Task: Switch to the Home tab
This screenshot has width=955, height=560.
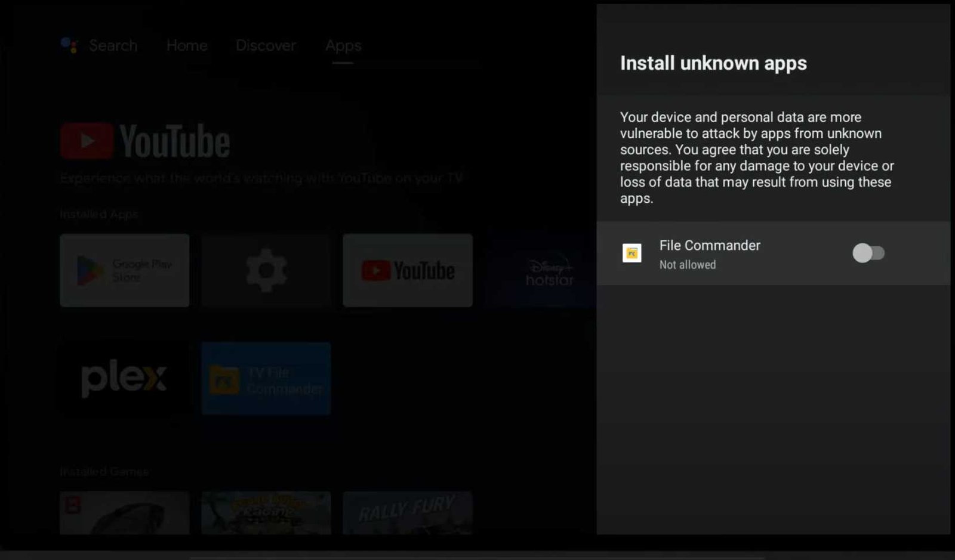Action: (187, 45)
